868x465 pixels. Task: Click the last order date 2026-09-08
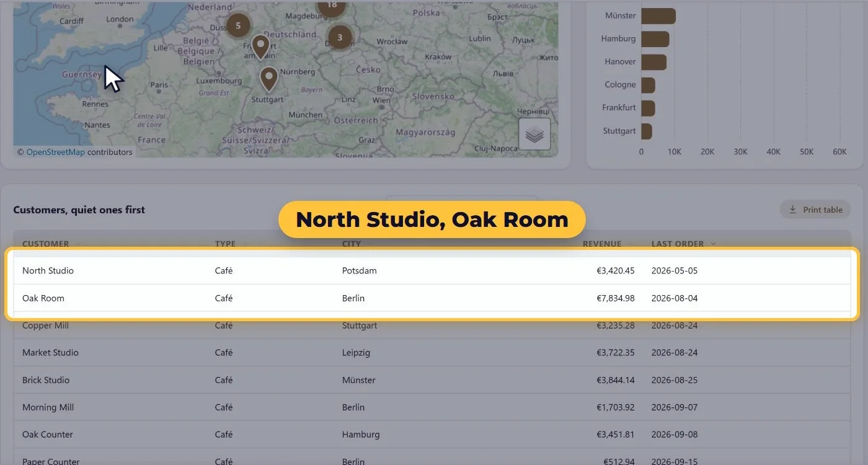[x=675, y=435]
